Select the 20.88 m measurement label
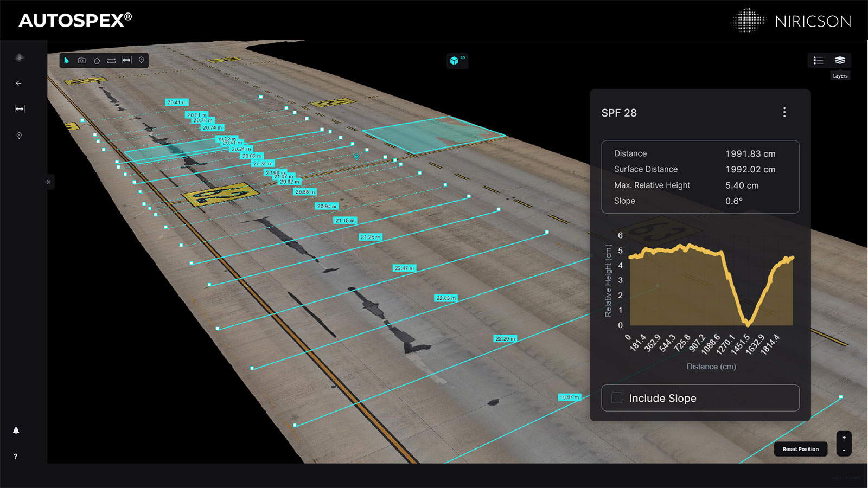 (305, 192)
